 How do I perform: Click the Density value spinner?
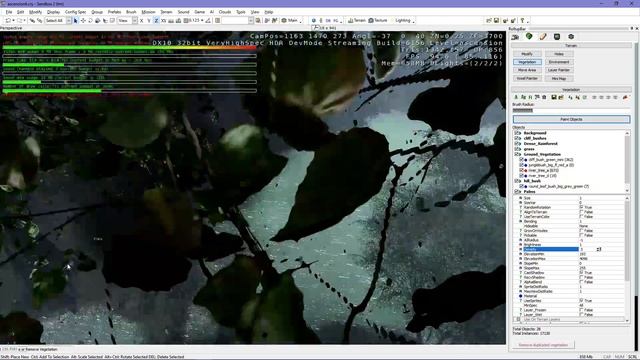599,249
